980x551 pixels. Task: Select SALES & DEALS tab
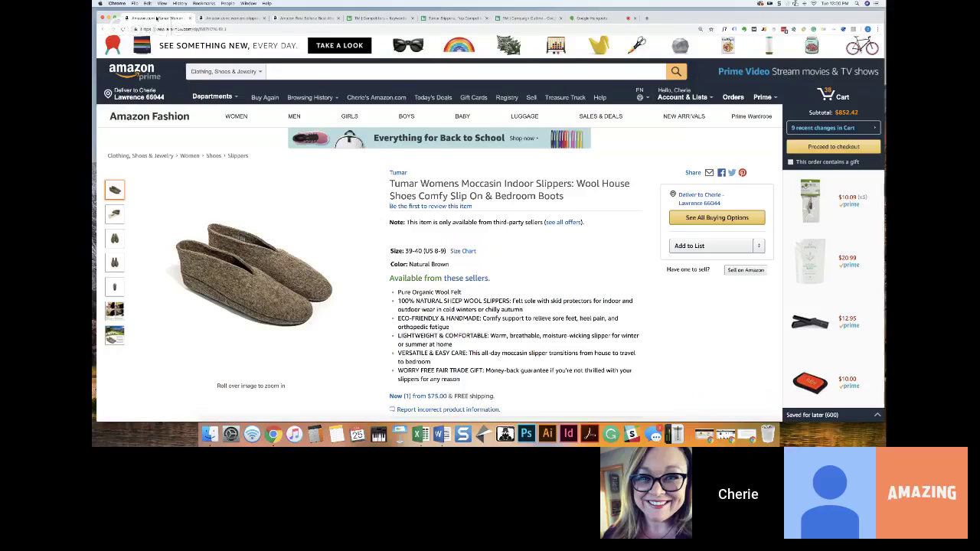(x=601, y=116)
